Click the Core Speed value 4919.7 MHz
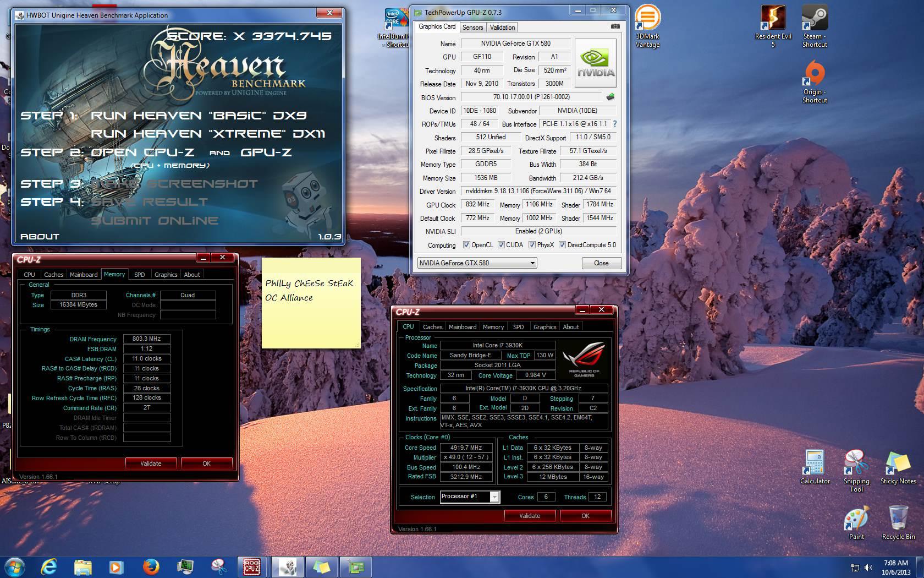Viewport: 924px width, 578px height. point(466,448)
